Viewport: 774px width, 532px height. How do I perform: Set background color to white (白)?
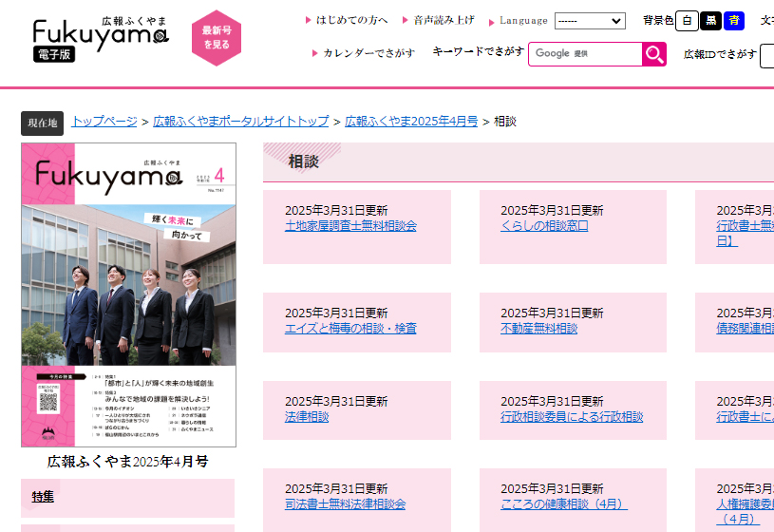coord(687,21)
